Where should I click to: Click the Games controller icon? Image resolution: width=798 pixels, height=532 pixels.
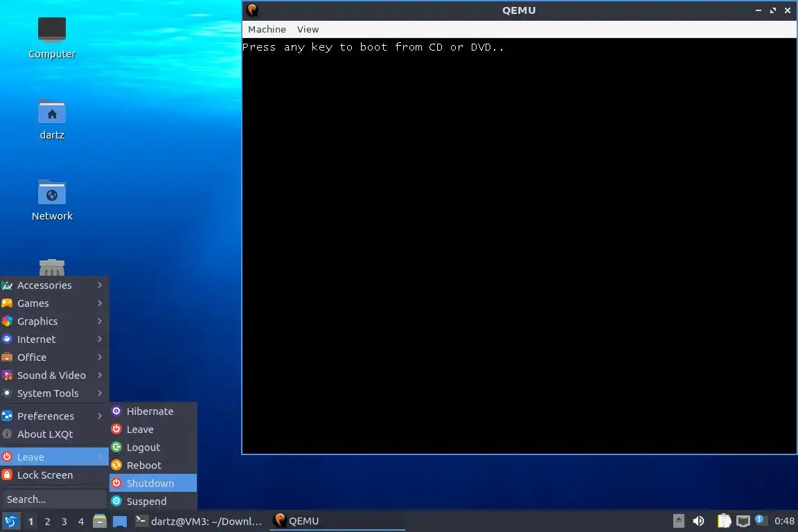click(7, 303)
